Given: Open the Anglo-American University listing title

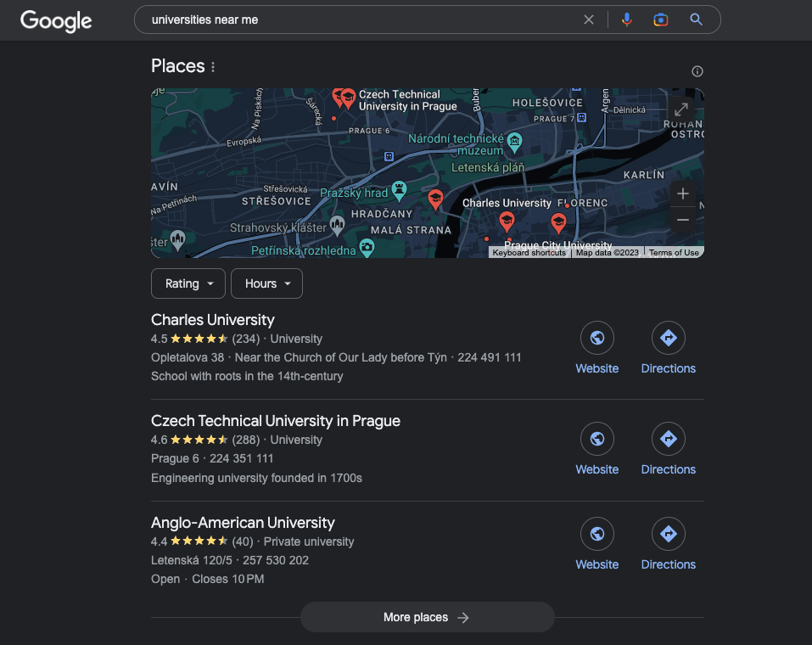Looking at the screenshot, I should click(x=243, y=523).
